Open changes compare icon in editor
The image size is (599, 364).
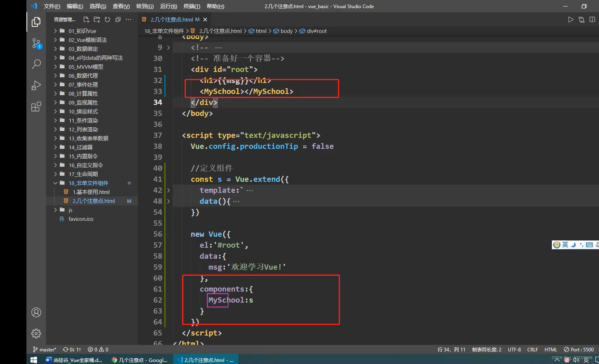tap(582, 20)
